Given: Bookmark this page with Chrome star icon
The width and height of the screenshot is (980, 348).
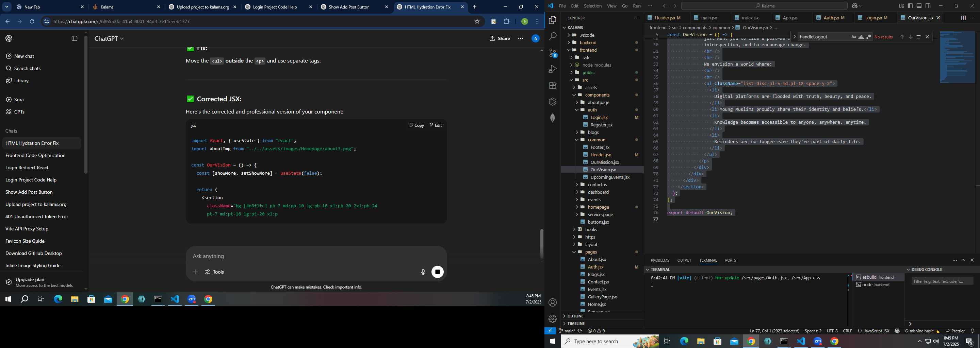Looking at the screenshot, I should (477, 22).
